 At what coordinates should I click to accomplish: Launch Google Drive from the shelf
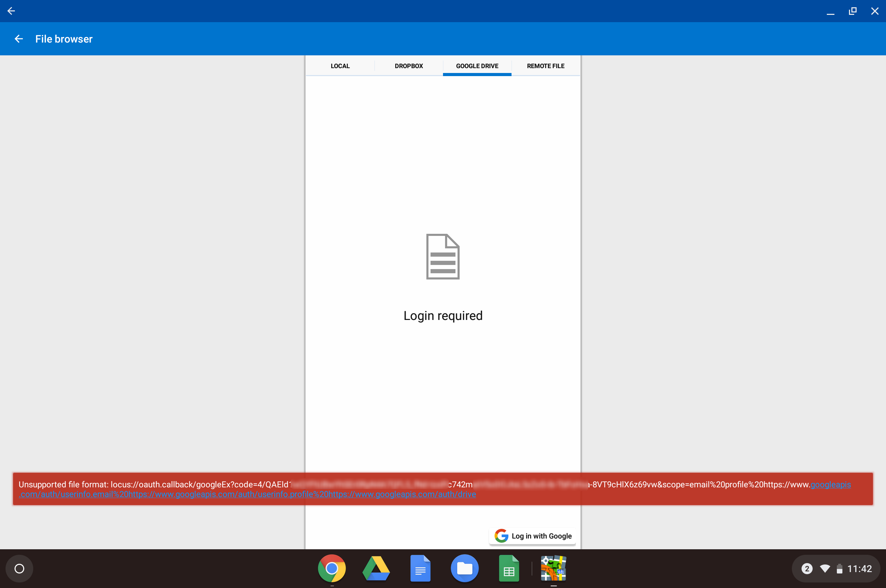376,569
